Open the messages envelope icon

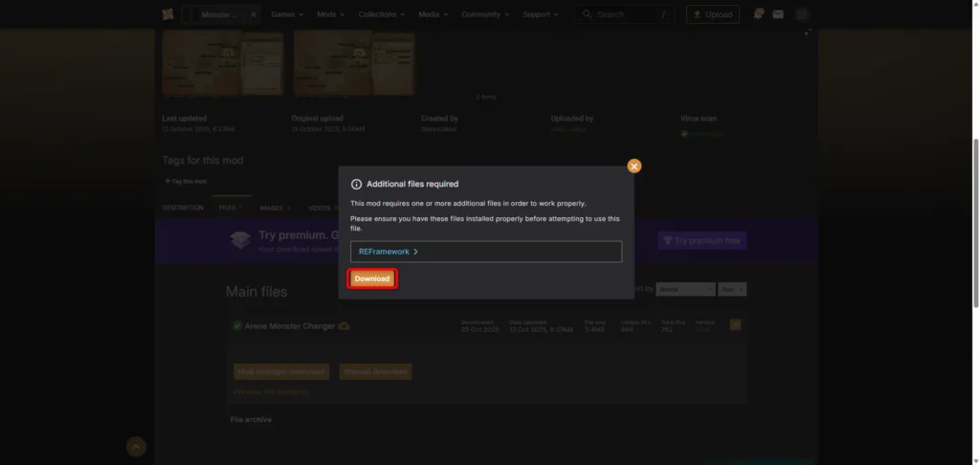(778, 14)
